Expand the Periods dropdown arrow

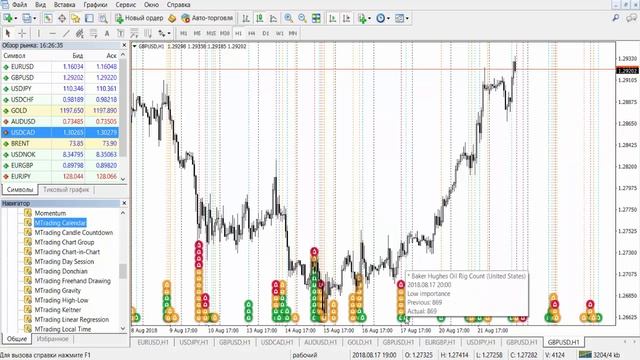[x=388, y=18]
